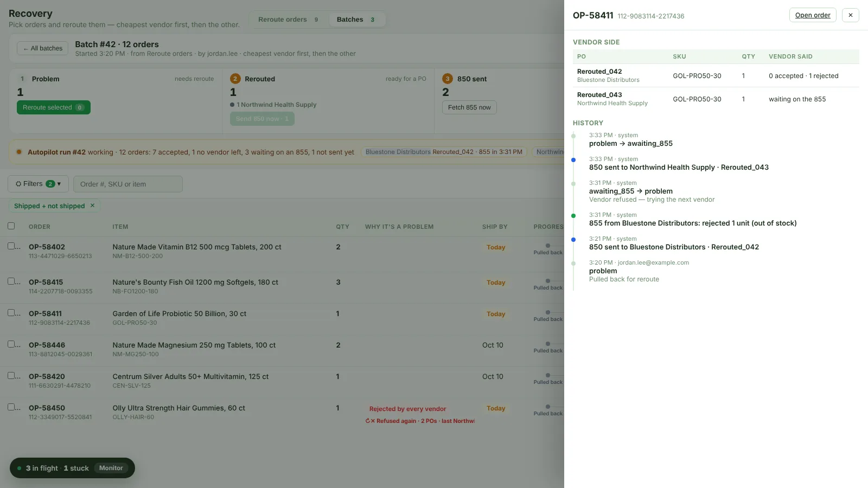Focus the 'Order #, SKU or item' search field
Viewport: 868px width, 488px height.
[x=128, y=184]
